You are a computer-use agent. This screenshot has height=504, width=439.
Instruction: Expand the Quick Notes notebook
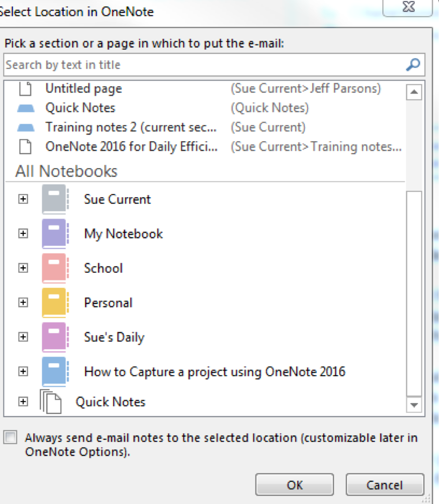point(22,402)
